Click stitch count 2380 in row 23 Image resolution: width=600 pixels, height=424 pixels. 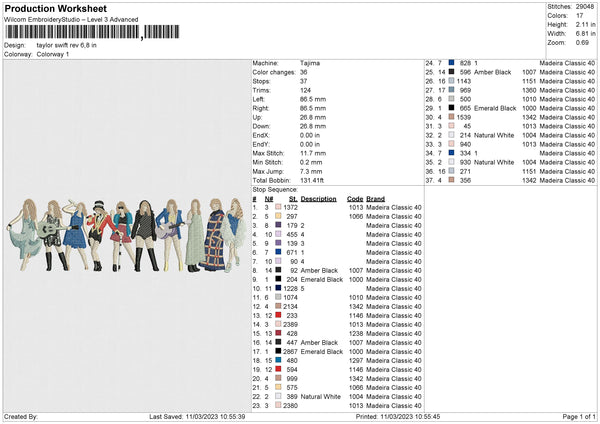click(x=290, y=406)
